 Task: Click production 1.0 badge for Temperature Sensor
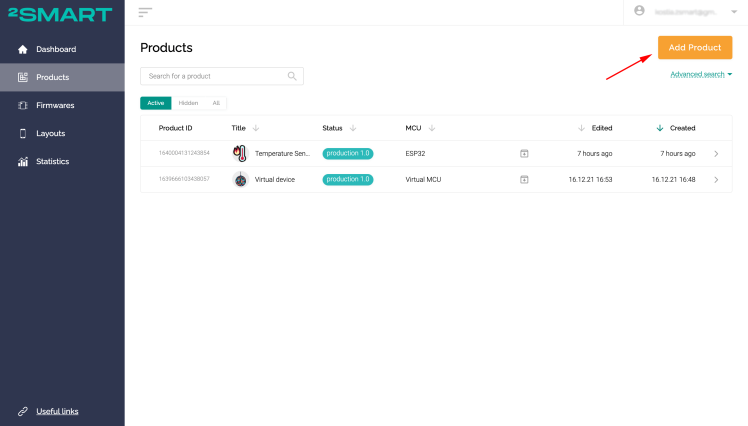click(348, 154)
